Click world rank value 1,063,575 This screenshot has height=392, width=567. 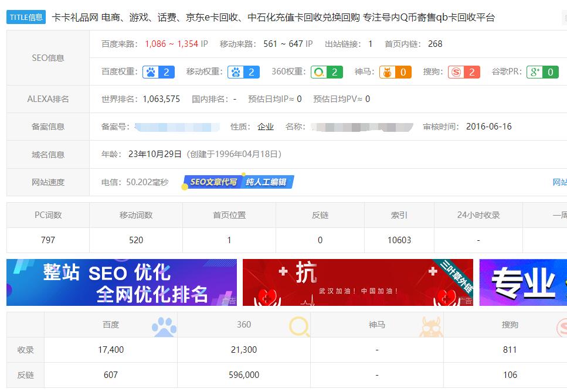pos(161,99)
